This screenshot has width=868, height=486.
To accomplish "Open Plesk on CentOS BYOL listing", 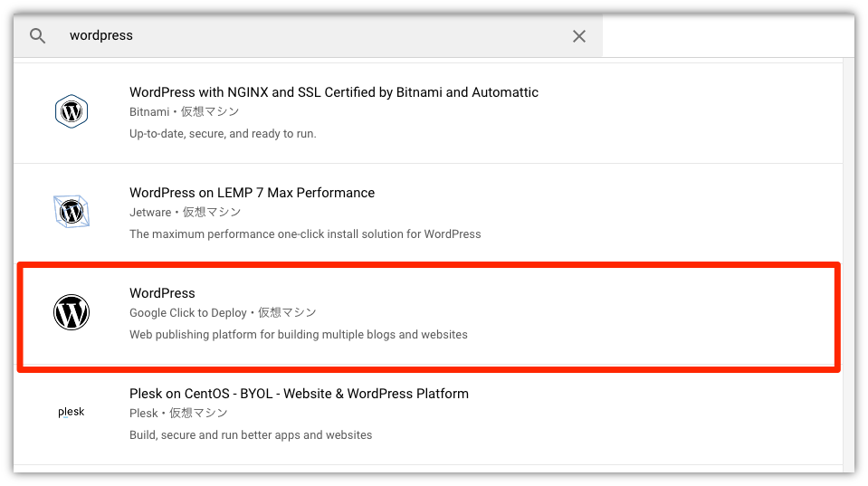I will click(299, 394).
